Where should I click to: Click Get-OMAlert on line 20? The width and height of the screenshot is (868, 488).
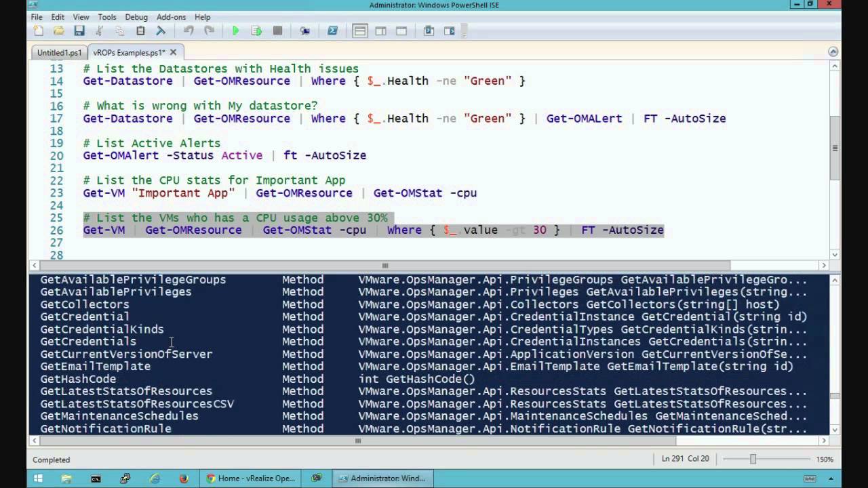tap(121, 155)
